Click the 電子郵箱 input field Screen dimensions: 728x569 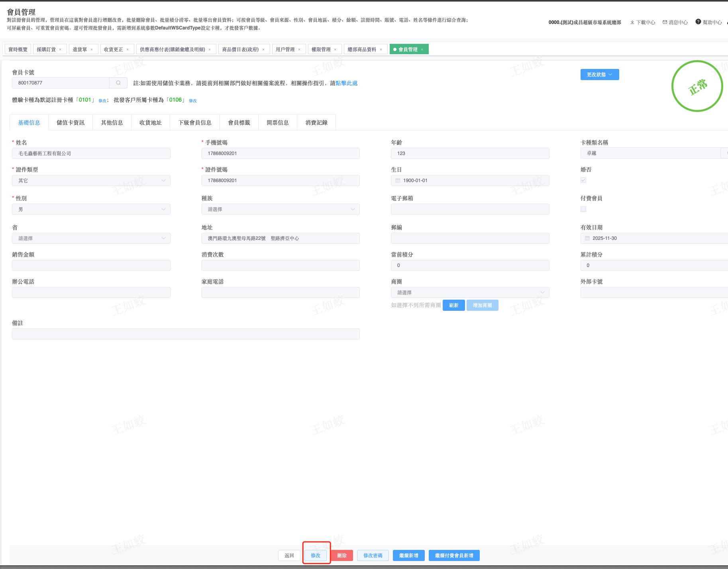click(x=470, y=209)
